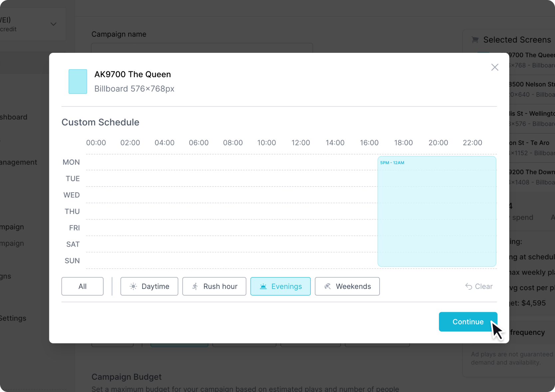Click the SUN row label
Image resolution: width=555 pixels, height=392 pixels.
click(72, 261)
